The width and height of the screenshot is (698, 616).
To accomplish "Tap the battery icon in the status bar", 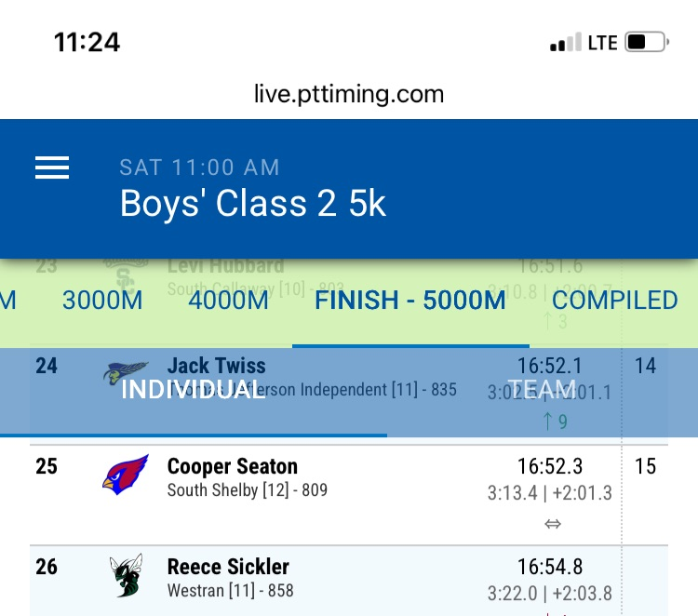I will click(648, 43).
